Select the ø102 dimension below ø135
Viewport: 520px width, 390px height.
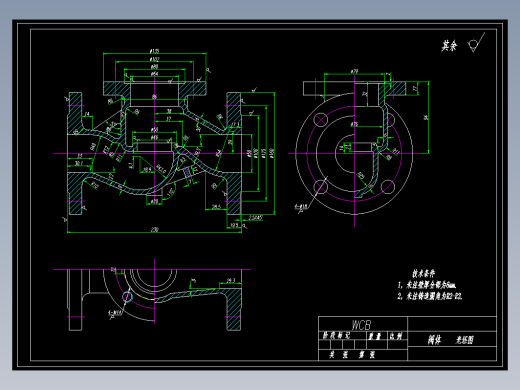pos(154,59)
